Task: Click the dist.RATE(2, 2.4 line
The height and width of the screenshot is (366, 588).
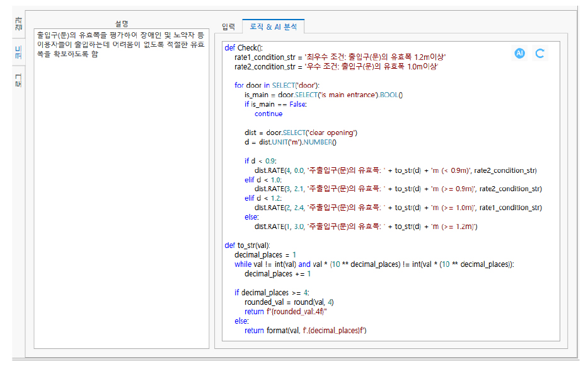Action: point(398,208)
